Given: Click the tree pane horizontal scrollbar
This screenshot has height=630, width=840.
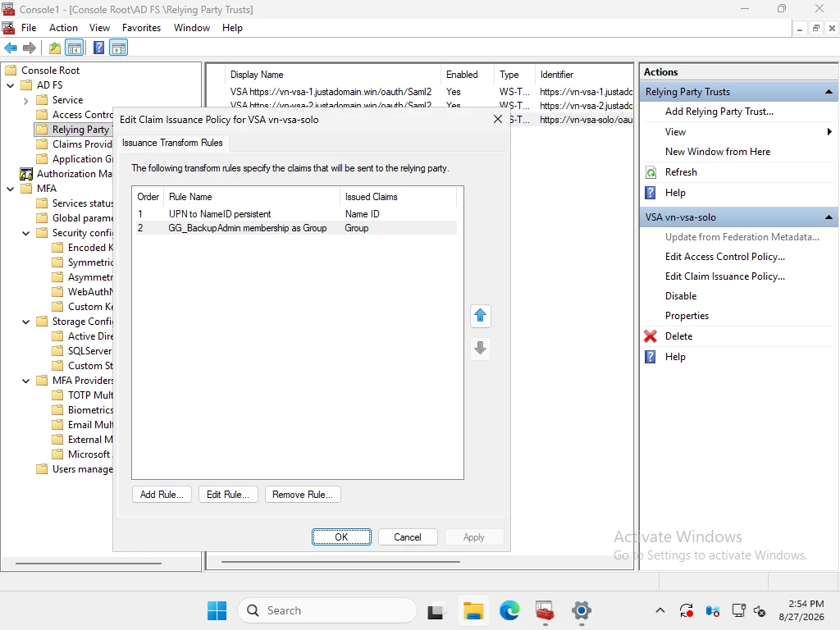Looking at the screenshot, I should point(89,563).
